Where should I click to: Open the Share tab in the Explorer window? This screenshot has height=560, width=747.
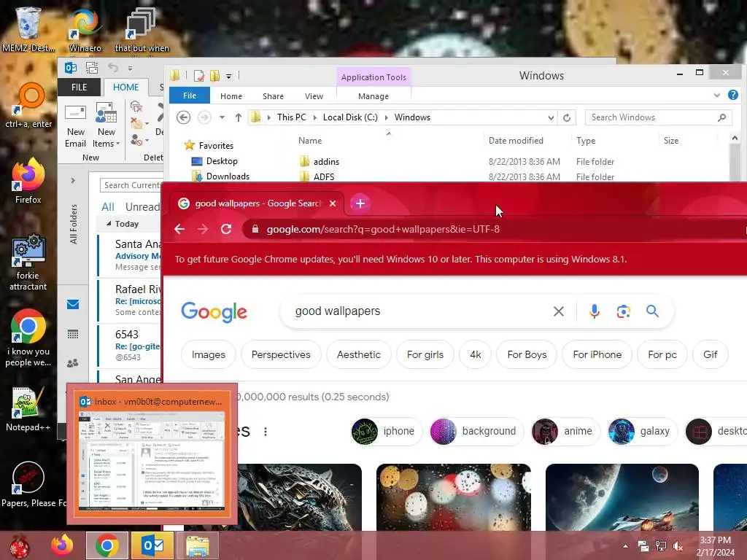273,96
